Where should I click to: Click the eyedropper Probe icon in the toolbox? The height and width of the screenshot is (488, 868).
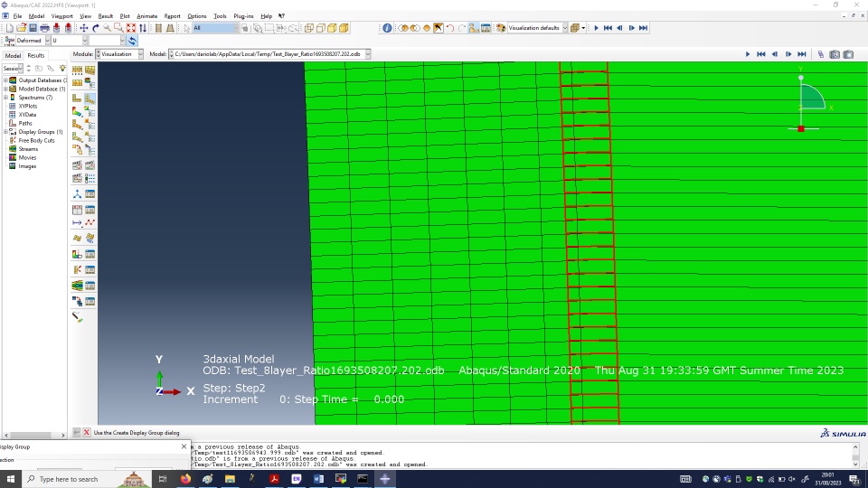[x=78, y=317]
